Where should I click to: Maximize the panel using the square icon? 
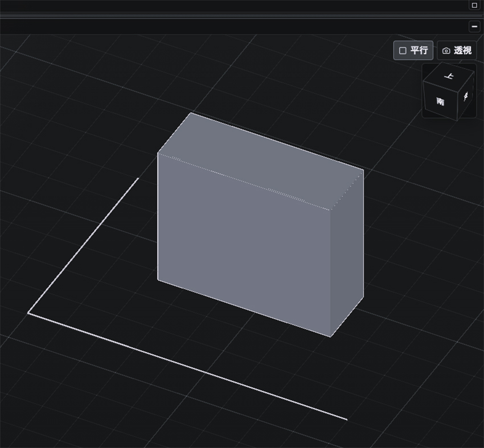(474, 5)
